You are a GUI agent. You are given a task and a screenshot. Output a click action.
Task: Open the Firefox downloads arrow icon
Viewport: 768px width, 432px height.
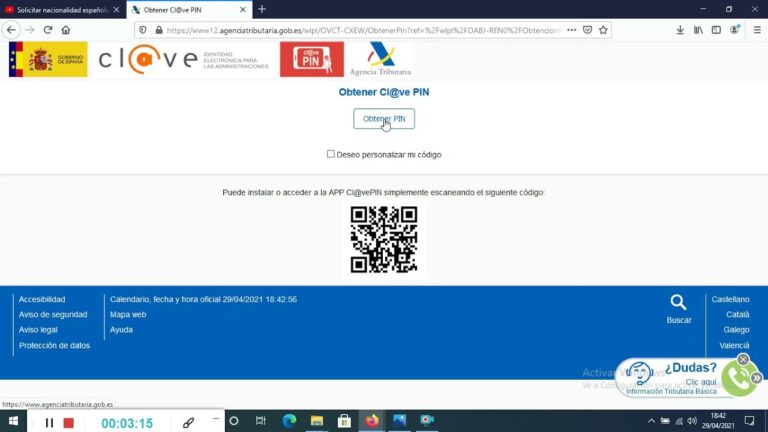pos(680,30)
